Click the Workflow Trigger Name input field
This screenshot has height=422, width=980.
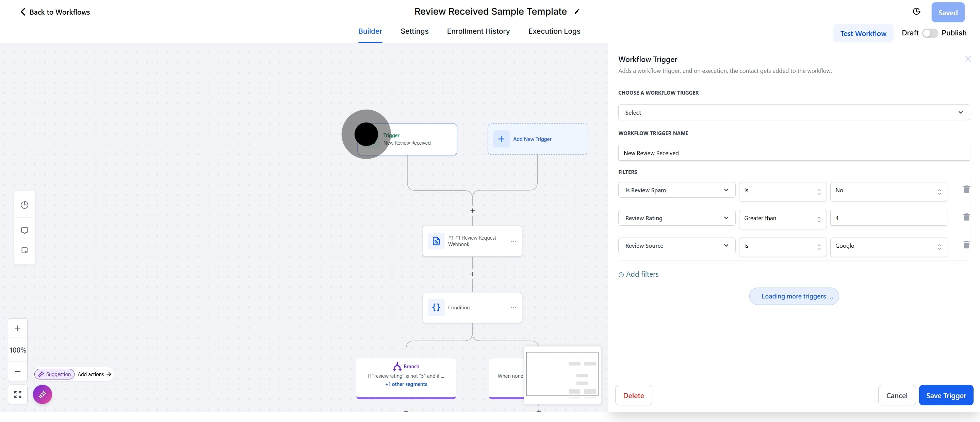(794, 153)
